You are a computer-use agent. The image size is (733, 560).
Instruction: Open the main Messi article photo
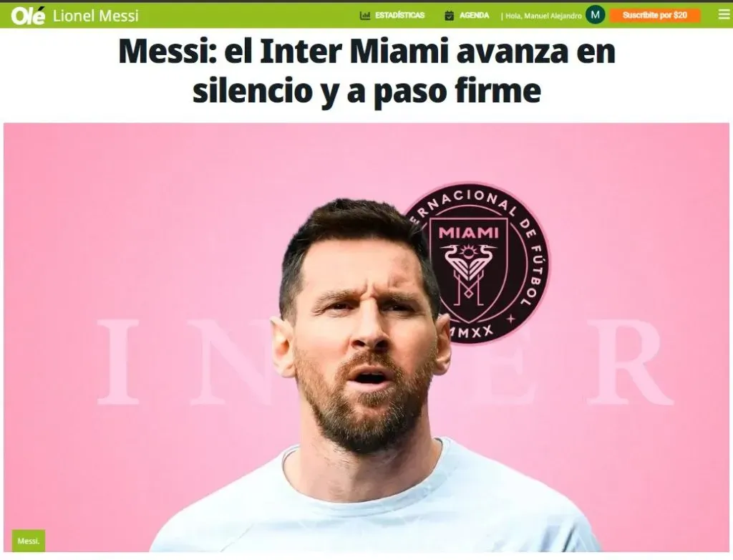[x=366, y=337]
